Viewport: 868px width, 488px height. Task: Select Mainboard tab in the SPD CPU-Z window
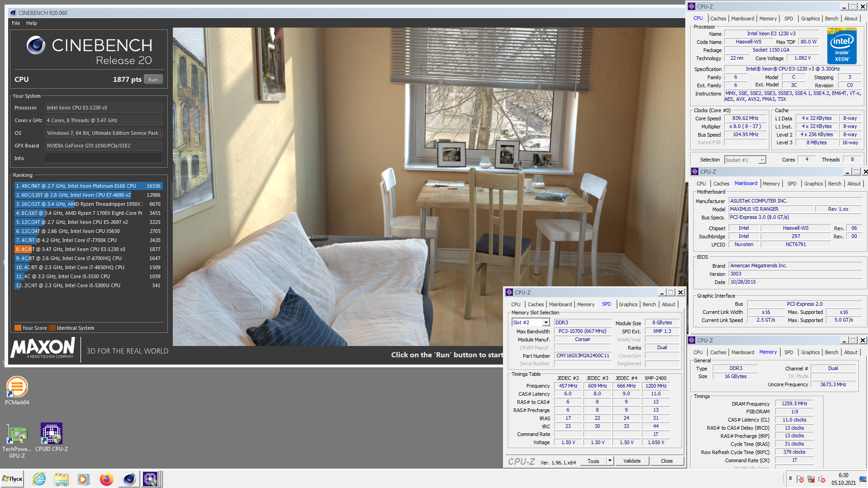(560, 304)
